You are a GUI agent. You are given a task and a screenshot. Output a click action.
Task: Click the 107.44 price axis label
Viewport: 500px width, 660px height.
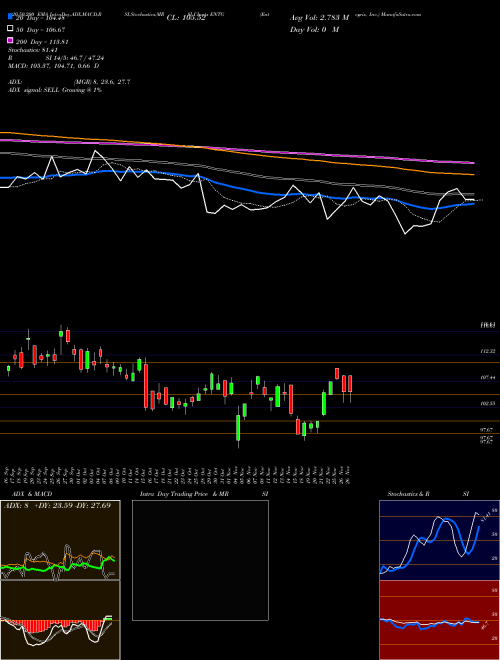click(488, 378)
